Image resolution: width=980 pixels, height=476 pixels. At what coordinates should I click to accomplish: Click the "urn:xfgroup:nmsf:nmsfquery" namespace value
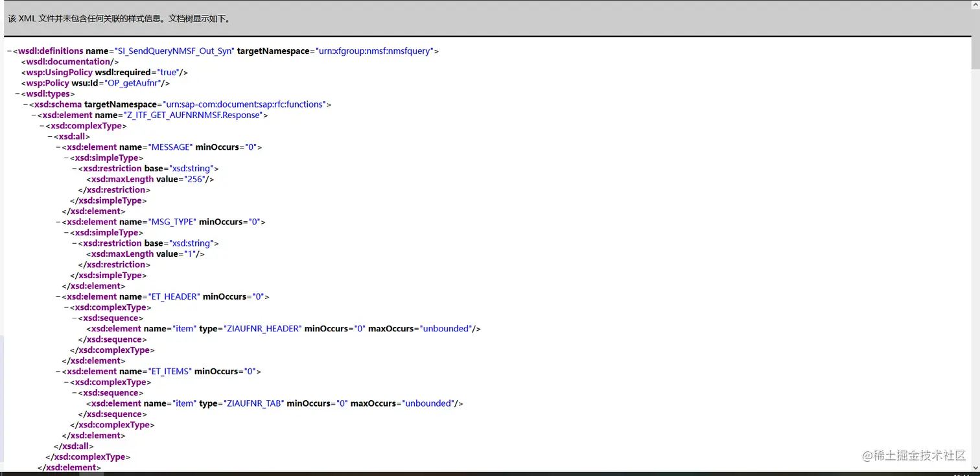point(373,51)
